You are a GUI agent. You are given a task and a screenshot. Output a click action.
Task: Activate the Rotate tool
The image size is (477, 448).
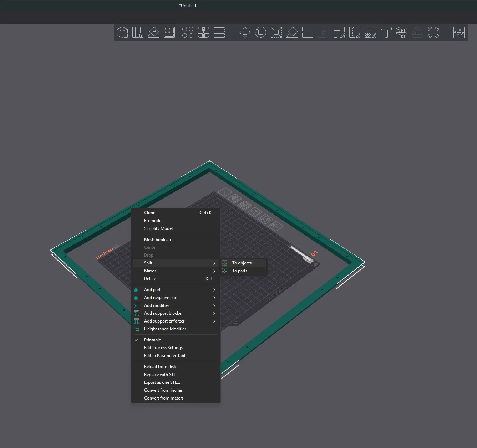pyautogui.click(x=260, y=32)
